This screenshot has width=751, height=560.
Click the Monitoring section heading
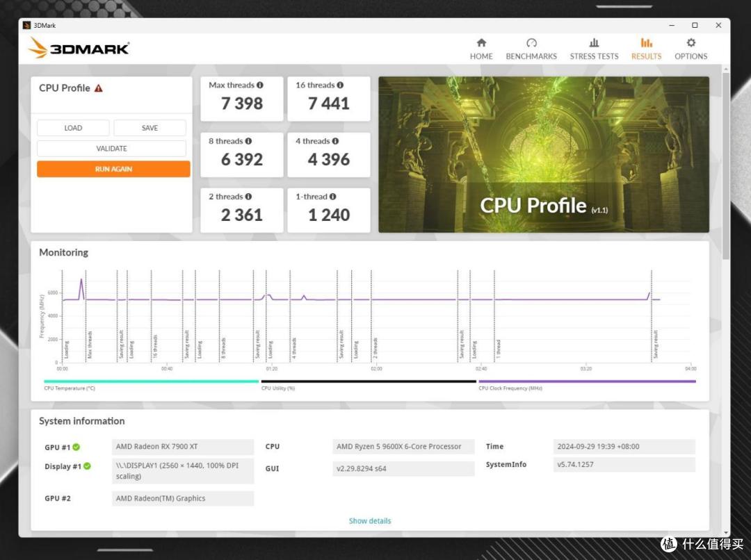[64, 252]
